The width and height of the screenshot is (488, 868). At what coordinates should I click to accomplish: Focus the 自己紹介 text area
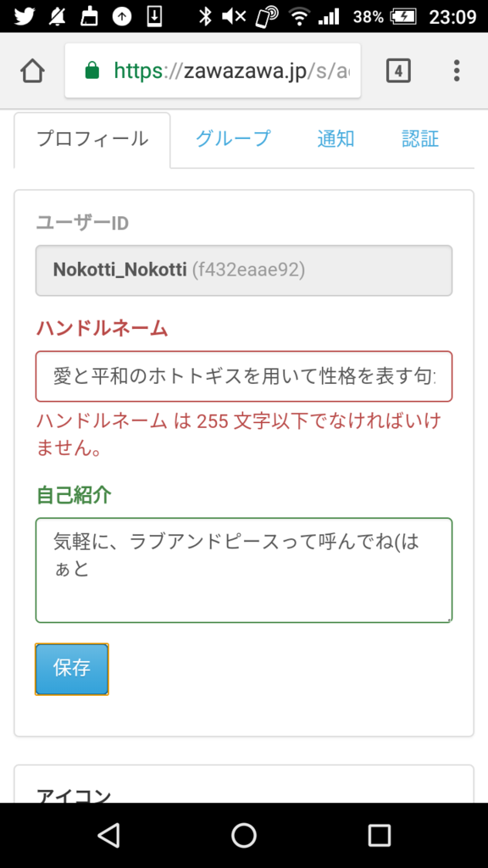click(x=244, y=570)
